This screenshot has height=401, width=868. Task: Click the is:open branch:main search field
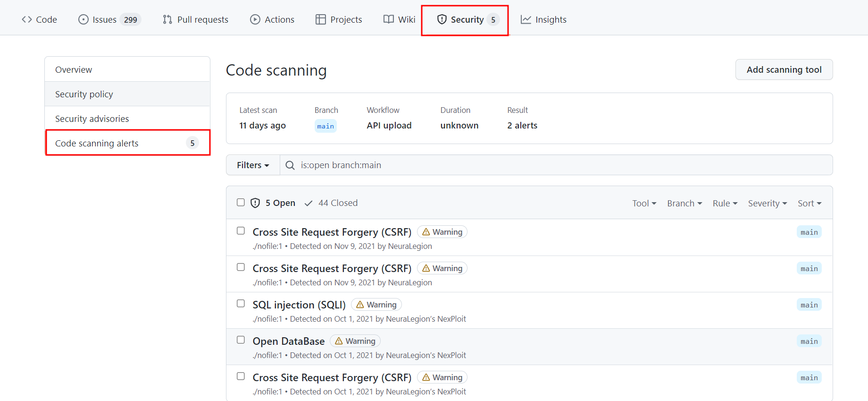point(556,165)
